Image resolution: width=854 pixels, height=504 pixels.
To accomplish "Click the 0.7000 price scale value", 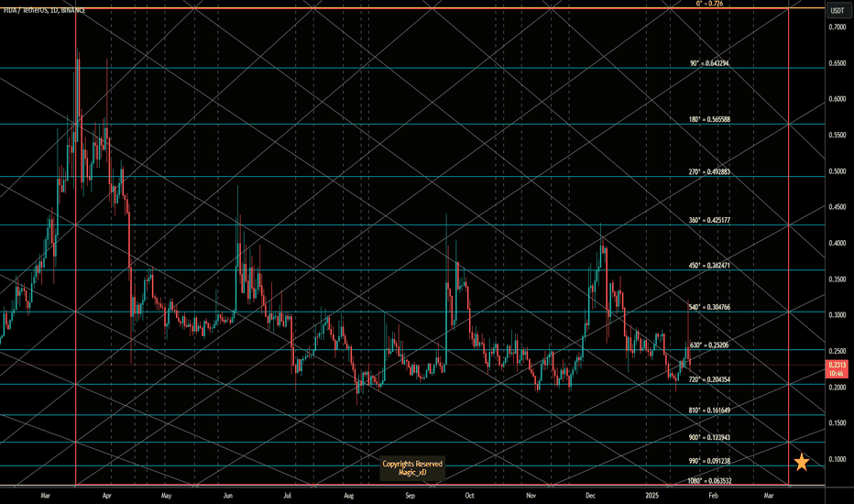I will pyautogui.click(x=838, y=27).
